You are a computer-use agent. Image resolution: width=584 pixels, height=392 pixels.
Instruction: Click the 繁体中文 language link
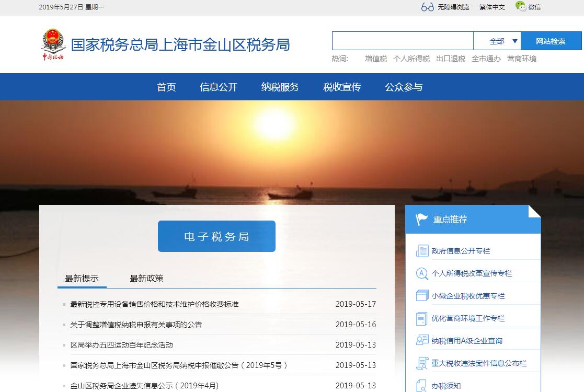point(492,7)
